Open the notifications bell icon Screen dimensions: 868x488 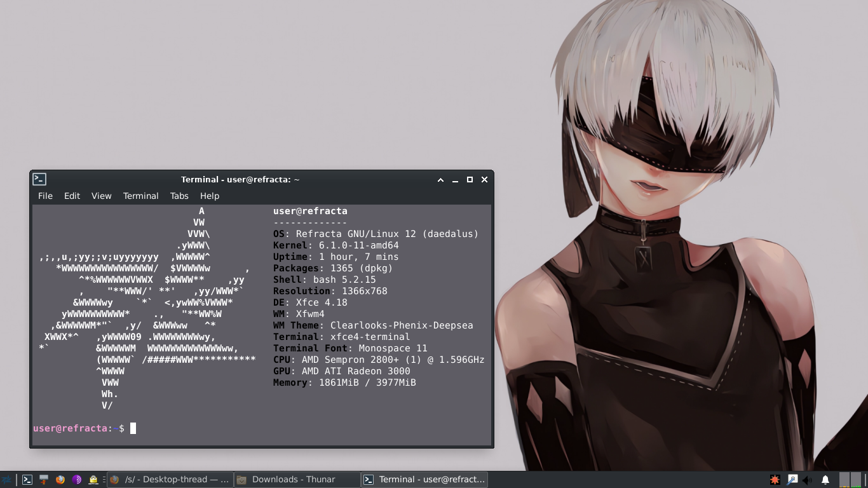pyautogui.click(x=825, y=480)
